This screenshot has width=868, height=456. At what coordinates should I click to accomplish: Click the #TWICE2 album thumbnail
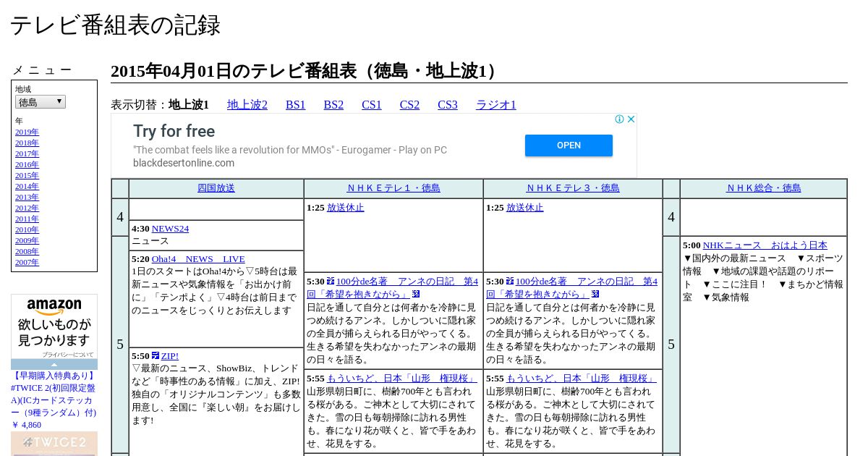[54, 444]
